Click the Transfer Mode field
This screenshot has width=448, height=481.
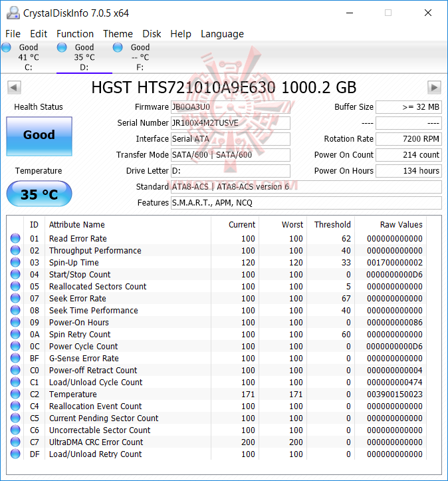(231, 154)
